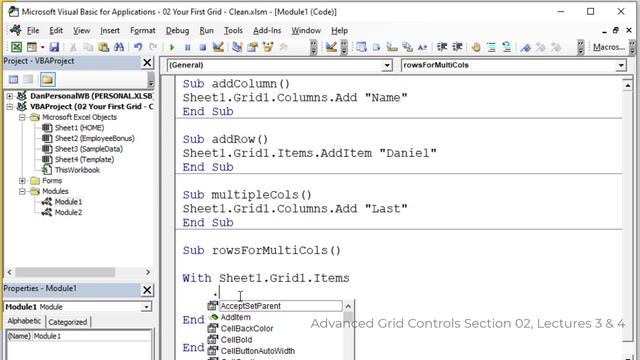The height and width of the screenshot is (360, 640).
Task: Expand the DanPersonalWB project node
Action: tap(9, 96)
